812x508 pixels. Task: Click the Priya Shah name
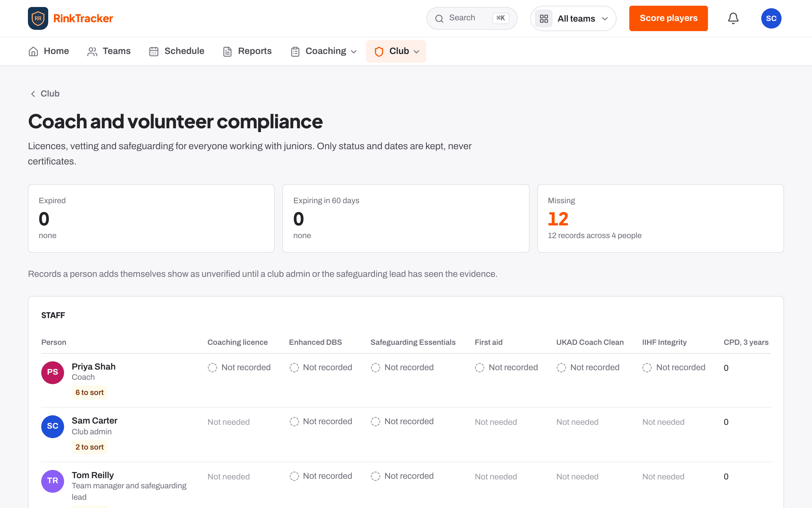[94, 366]
